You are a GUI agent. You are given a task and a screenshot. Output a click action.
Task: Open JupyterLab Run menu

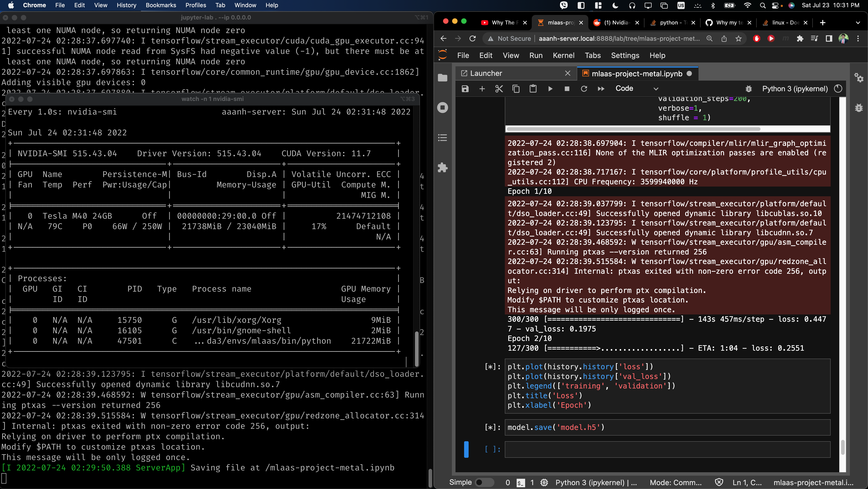point(536,56)
